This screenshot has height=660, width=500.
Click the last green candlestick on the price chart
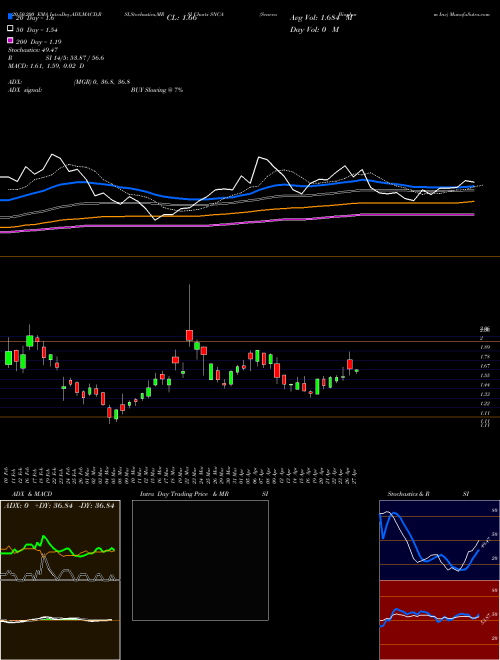point(356,371)
